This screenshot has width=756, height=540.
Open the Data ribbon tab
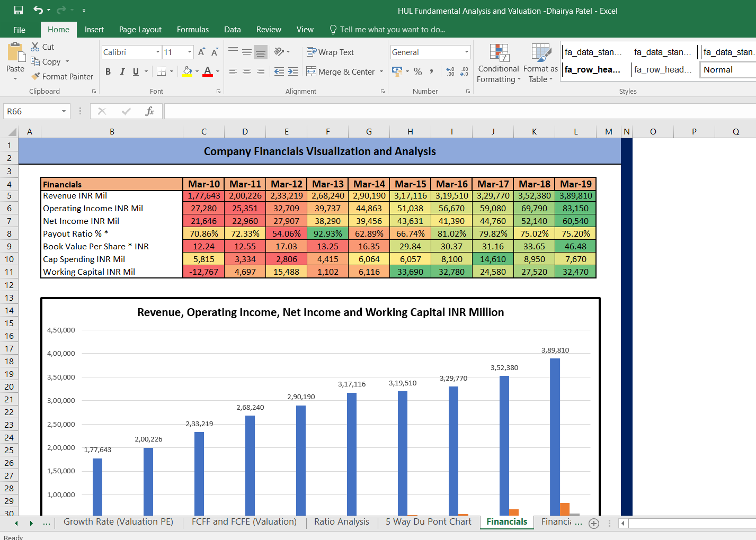[x=233, y=30]
